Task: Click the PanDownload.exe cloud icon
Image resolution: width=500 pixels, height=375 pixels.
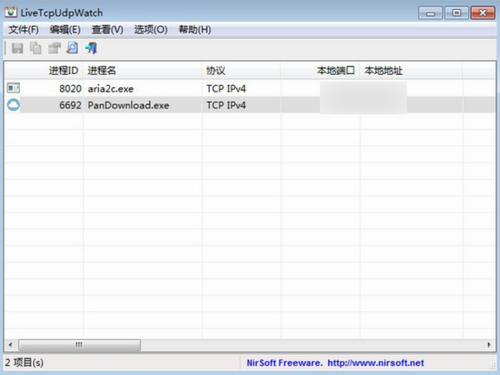Action: point(14,105)
